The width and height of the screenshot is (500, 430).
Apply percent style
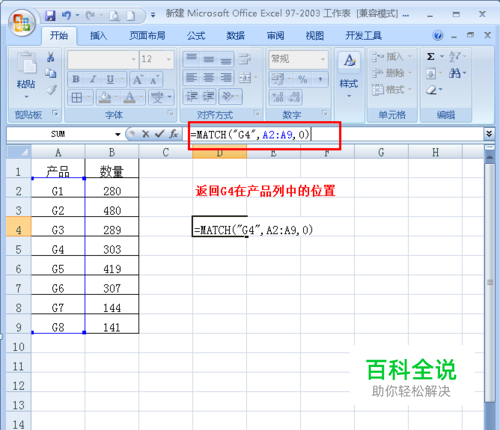point(302,79)
